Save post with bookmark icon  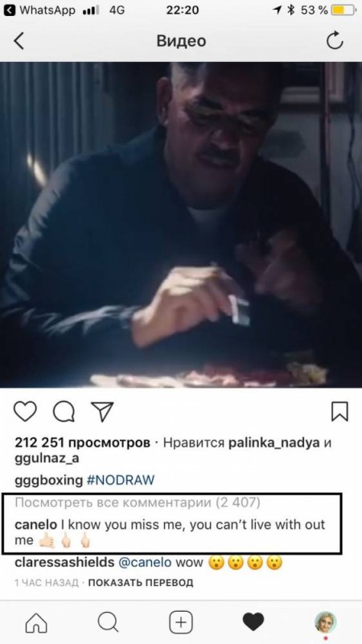pos(339,411)
